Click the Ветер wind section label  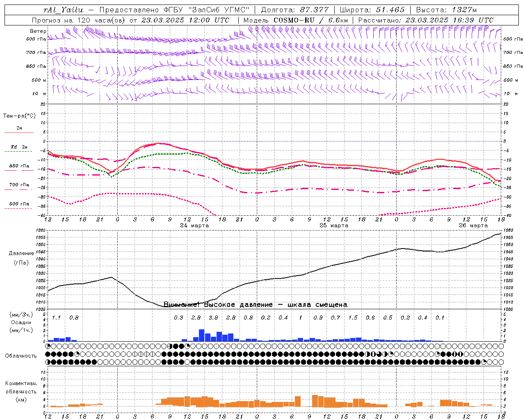pos(38,31)
